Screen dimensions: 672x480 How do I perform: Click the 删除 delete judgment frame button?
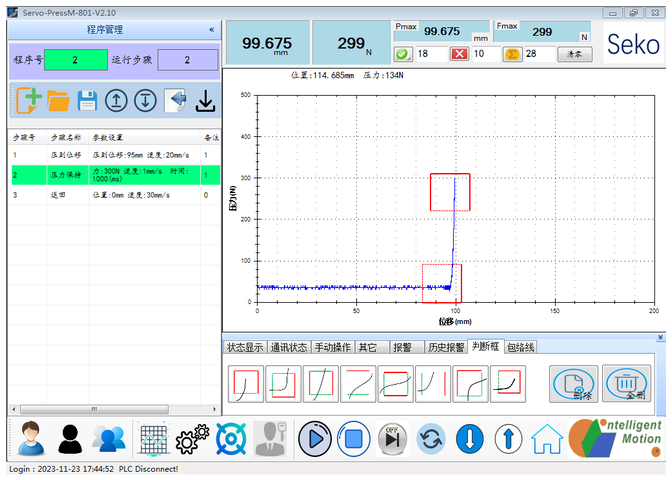573,384
